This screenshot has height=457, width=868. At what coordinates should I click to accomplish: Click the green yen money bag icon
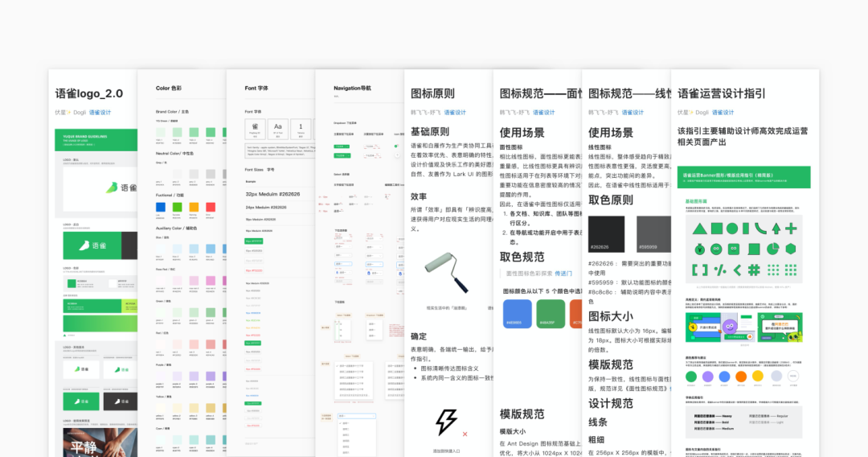coord(699,249)
